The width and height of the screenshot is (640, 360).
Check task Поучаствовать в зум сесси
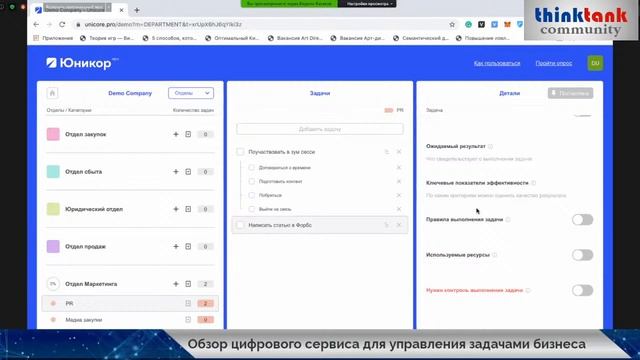240,152
